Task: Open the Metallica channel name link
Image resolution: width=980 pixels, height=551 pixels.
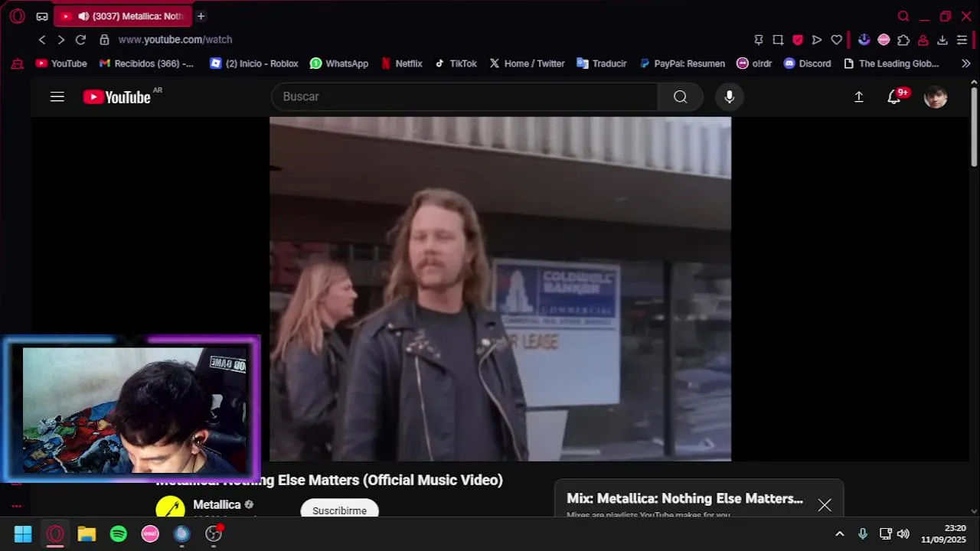Action: click(217, 504)
